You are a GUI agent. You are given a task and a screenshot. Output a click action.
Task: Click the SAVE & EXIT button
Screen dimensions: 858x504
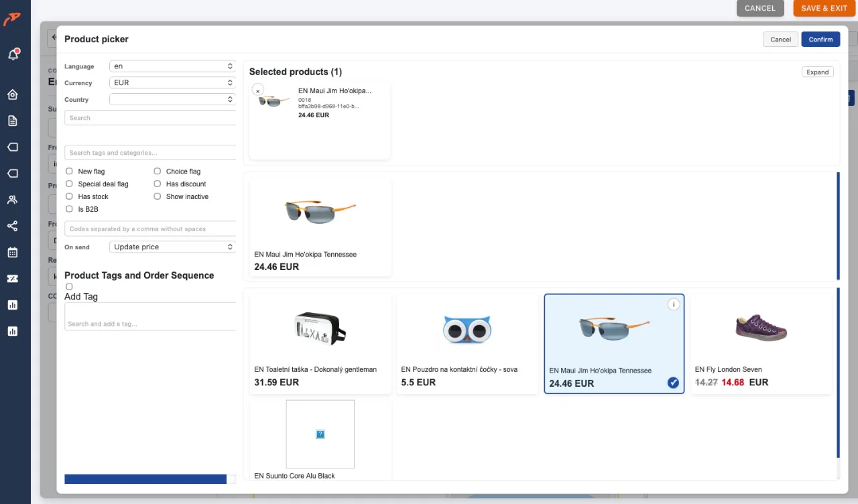click(824, 8)
